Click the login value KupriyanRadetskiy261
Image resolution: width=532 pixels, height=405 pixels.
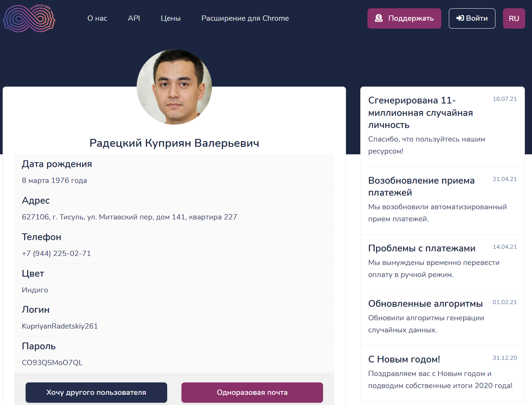(x=60, y=326)
